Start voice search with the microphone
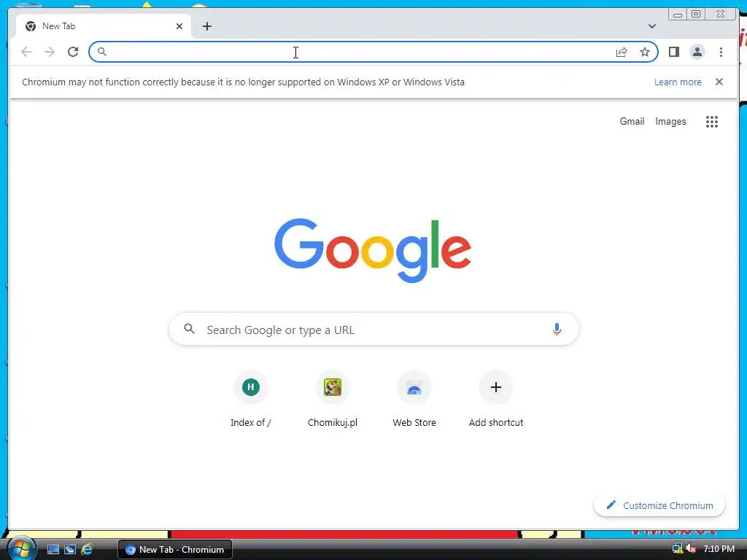The image size is (747, 560). [557, 329]
